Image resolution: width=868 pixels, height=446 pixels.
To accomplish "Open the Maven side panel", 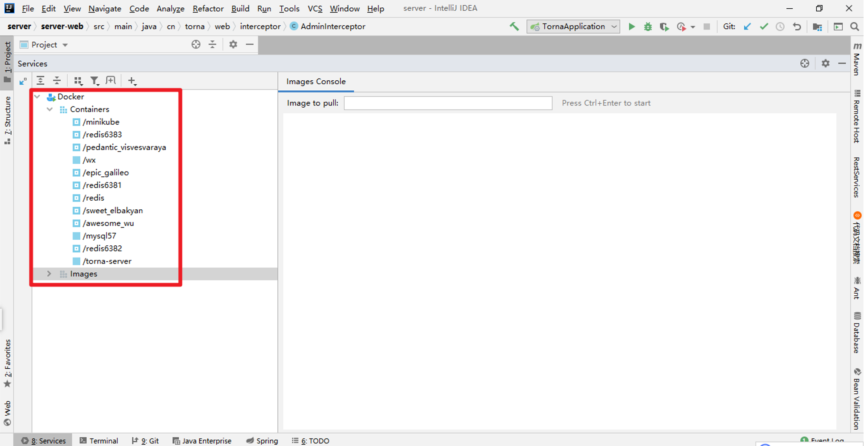I will pos(857,58).
